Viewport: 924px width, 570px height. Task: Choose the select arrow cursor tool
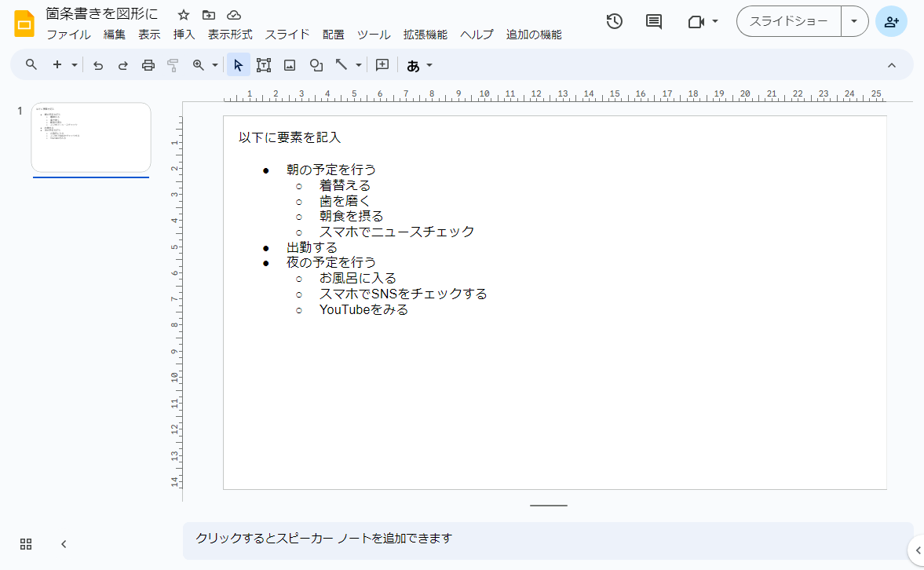238,65
